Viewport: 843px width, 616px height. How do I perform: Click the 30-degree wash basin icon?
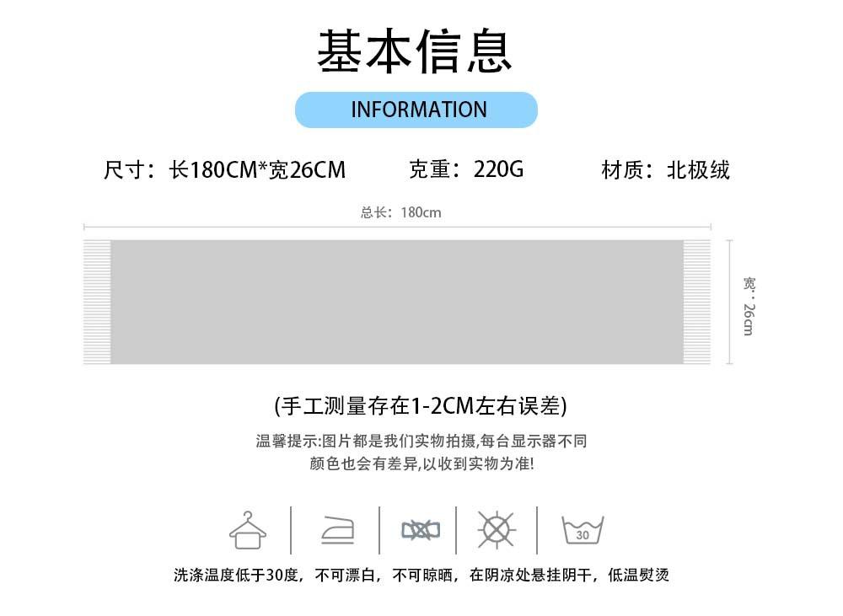[x=583, y=531]
